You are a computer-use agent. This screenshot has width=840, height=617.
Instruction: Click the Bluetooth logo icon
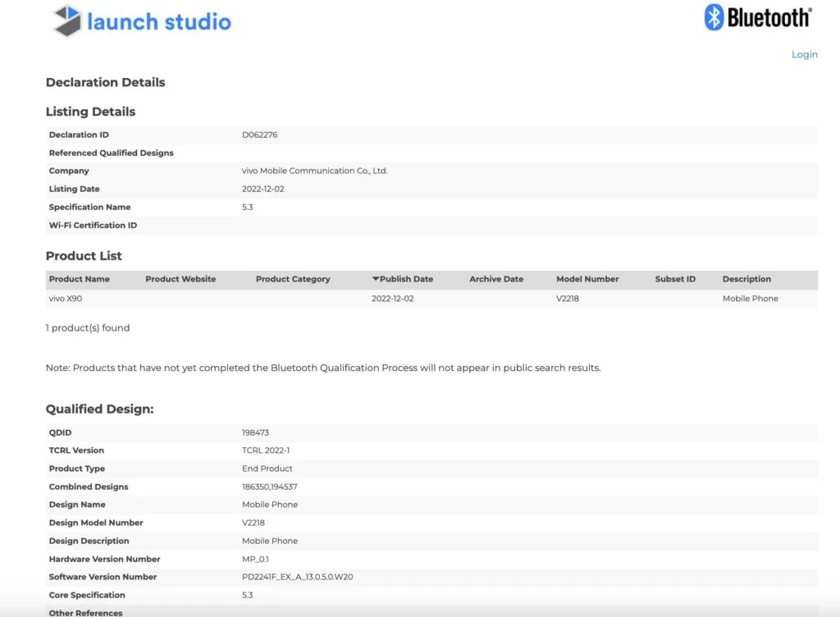pyautogui.click(x=714, y=17)
